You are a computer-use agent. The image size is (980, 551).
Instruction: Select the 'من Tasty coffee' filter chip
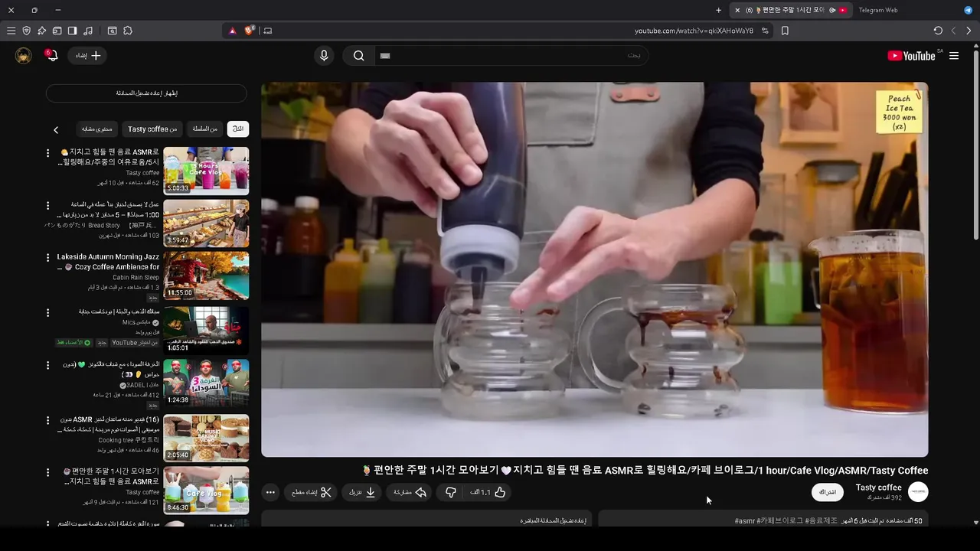(x=152, y=129)
